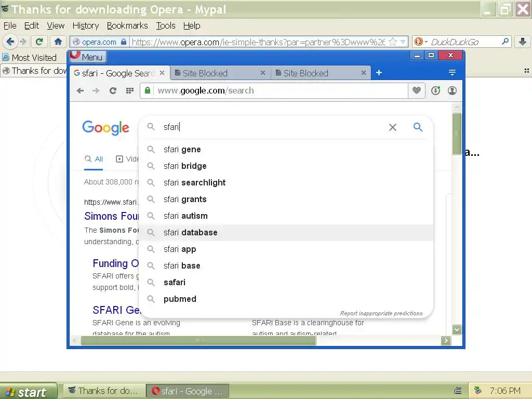Screen dimensions: 532x399
Task: Reload page in Opera
Action: tap(113, 90)
